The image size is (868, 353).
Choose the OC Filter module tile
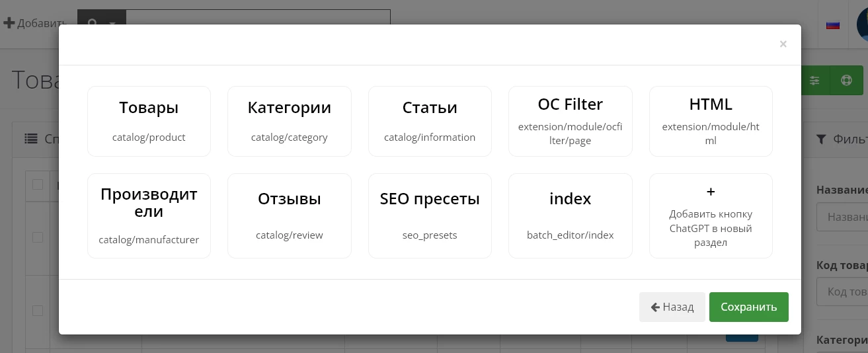point(570,121)
